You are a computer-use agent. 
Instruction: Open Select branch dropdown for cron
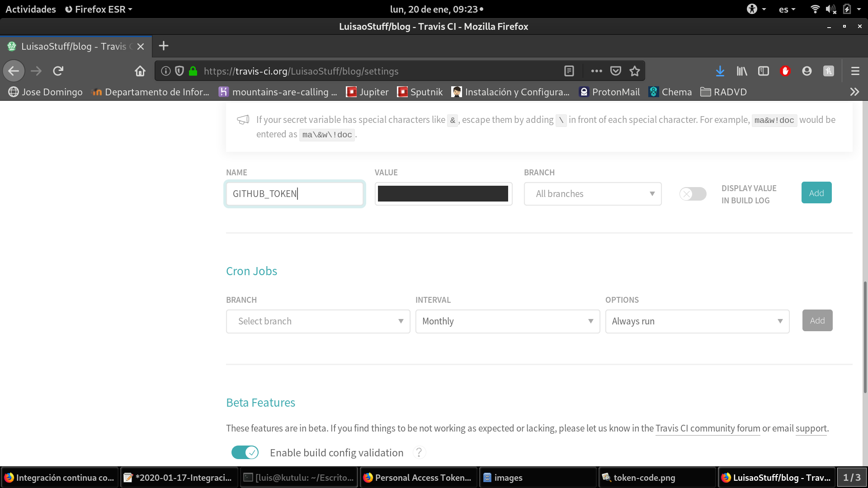(x=318, y=321)
